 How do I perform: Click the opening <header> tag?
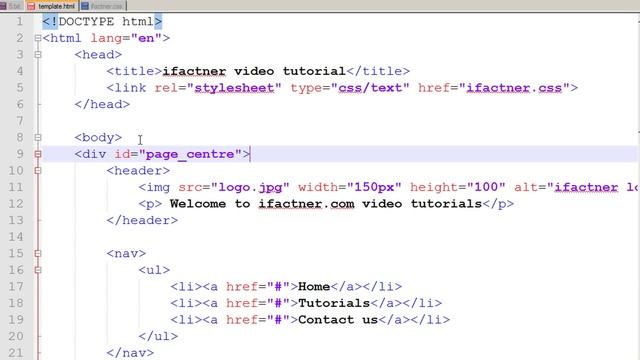(x=138, y=171)
